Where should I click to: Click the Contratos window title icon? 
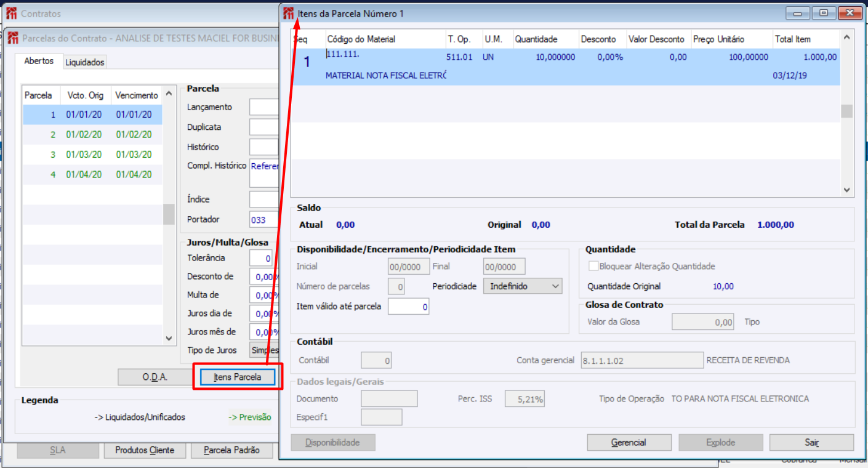[12, 13]
